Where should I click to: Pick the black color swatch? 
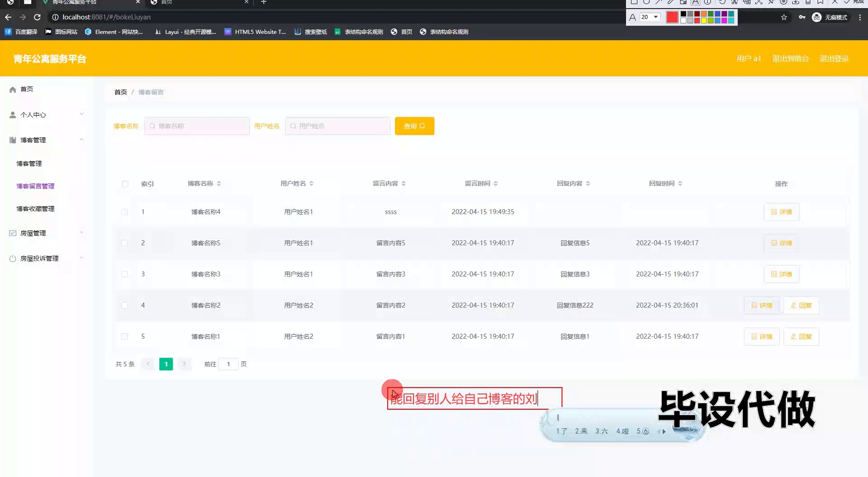point(684,14)
